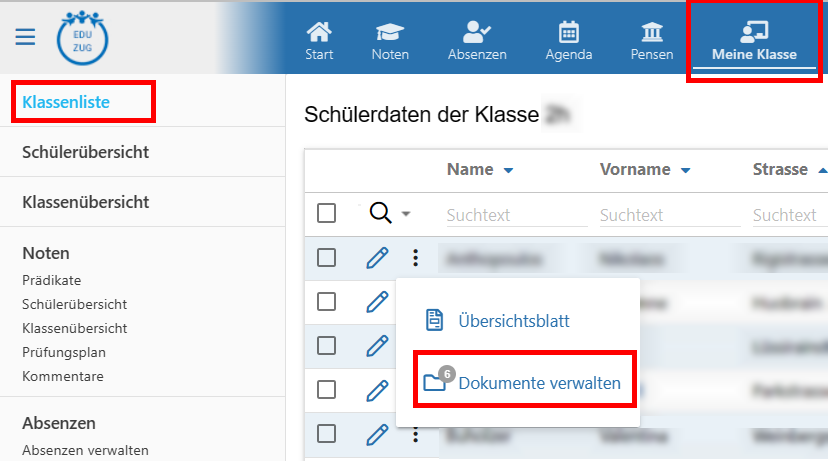Open the hamburger menu icon

coord(25,37)
